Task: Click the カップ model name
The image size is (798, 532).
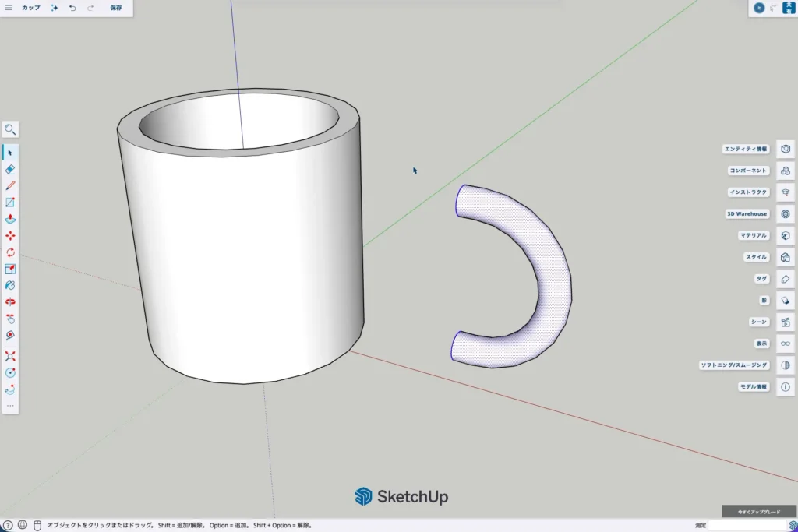Action: coord(31,8)
